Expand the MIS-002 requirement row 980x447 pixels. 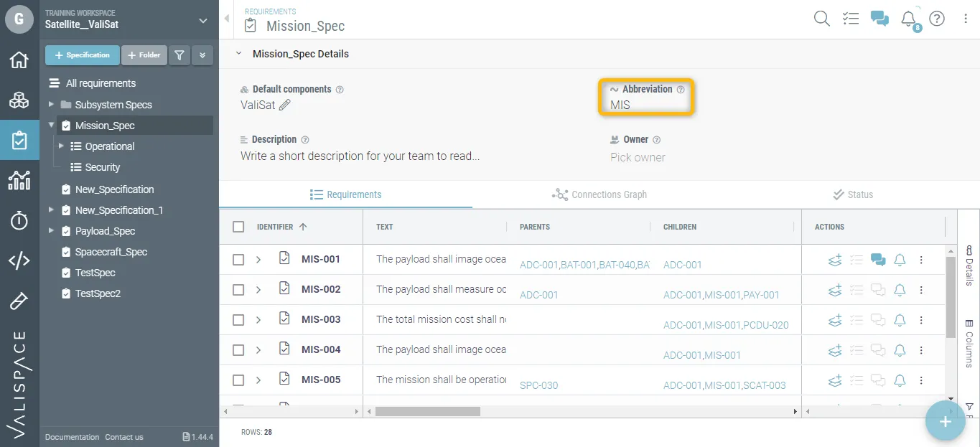pos(258,290)
